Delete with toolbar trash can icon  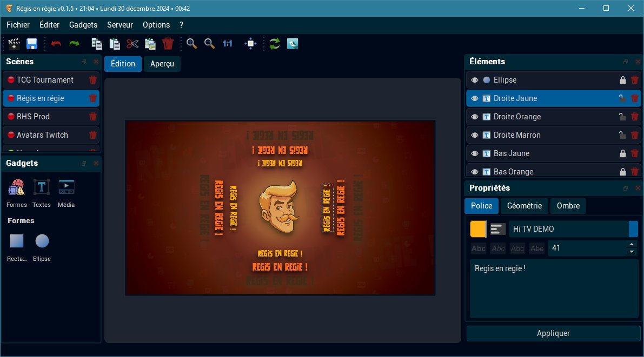(168, 44)
